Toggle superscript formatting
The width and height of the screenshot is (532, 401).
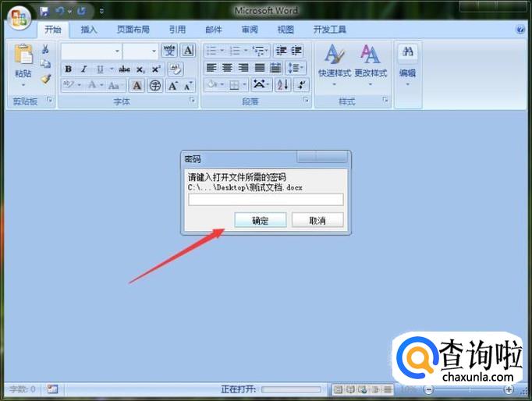[x=156, y=69]
